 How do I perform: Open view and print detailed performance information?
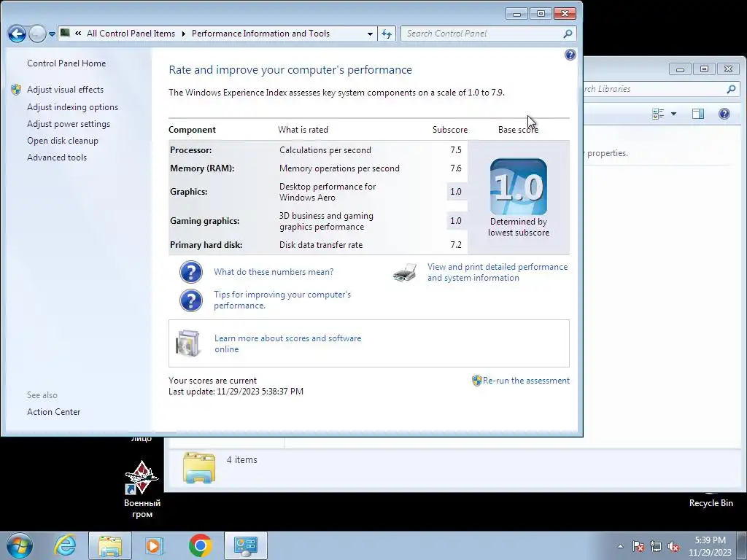(x=498, y=273)
